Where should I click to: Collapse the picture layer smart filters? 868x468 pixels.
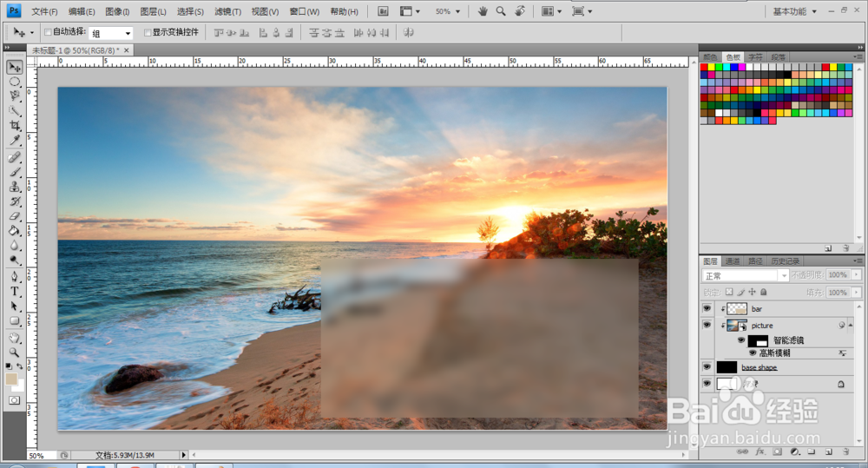[x=851, y=325]
